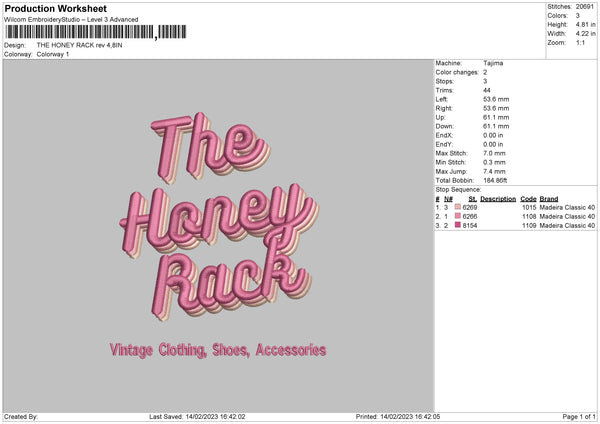600x424 pixels.
Task: Click the Total Bobbin value 184.86ft
Action: point(495,180)
